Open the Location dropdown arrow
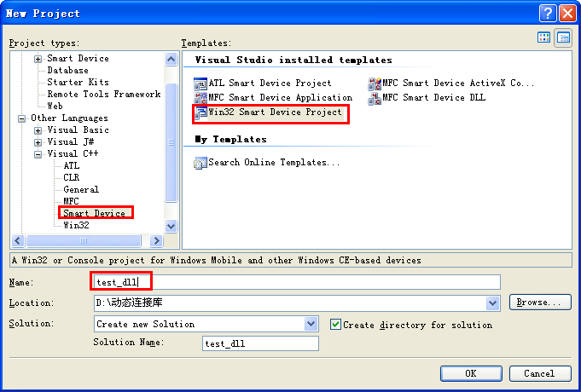 pos(492,303)
